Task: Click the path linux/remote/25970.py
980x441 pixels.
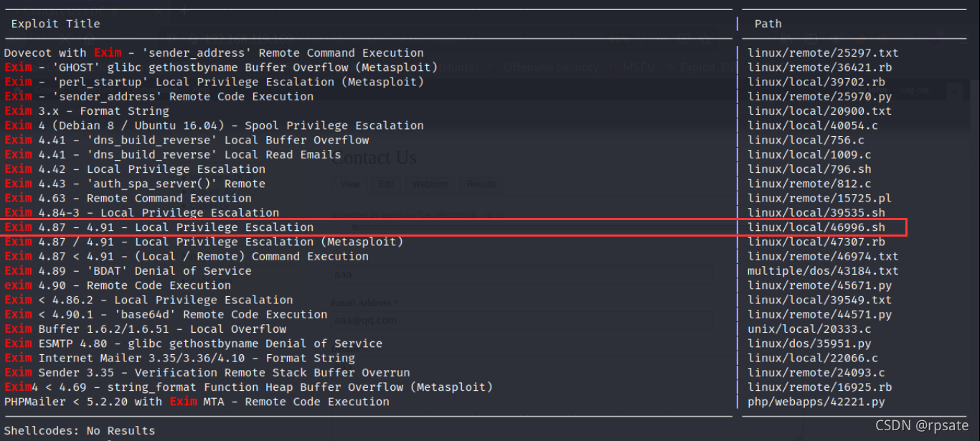Action: (819, 97)
